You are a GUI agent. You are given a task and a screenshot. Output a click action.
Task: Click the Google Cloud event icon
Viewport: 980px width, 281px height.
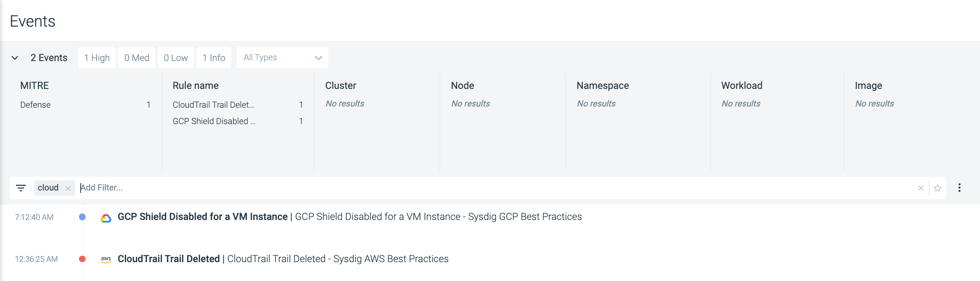(x=106, y=218)
